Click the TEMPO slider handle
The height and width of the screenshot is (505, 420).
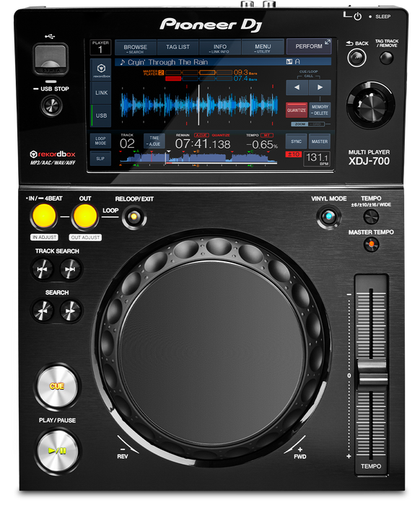(372, 373)
